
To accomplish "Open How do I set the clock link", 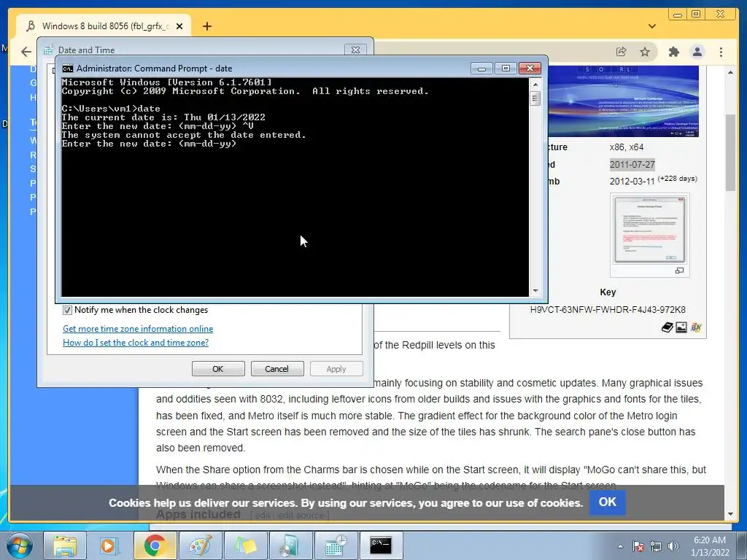I will pyautogui.click(x=136, y=343).
